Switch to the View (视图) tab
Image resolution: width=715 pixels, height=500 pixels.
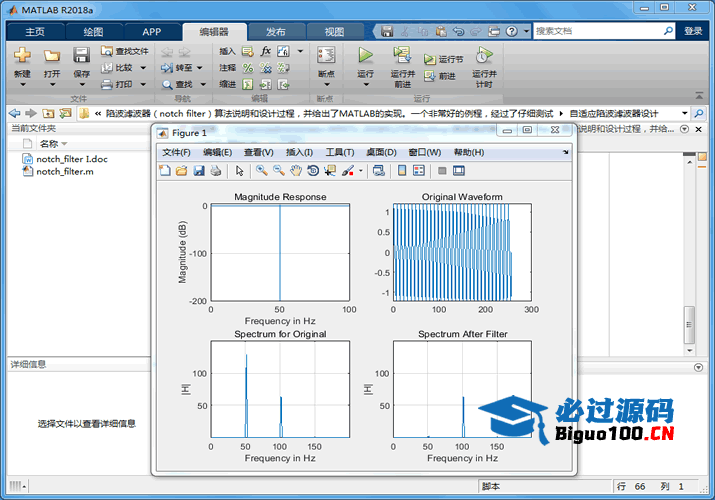click(x=334, y=31)
